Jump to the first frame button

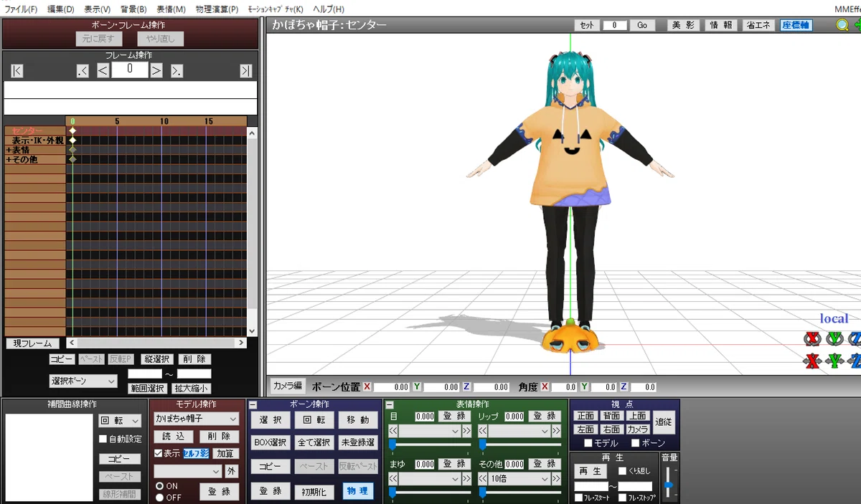click(17, 70)
